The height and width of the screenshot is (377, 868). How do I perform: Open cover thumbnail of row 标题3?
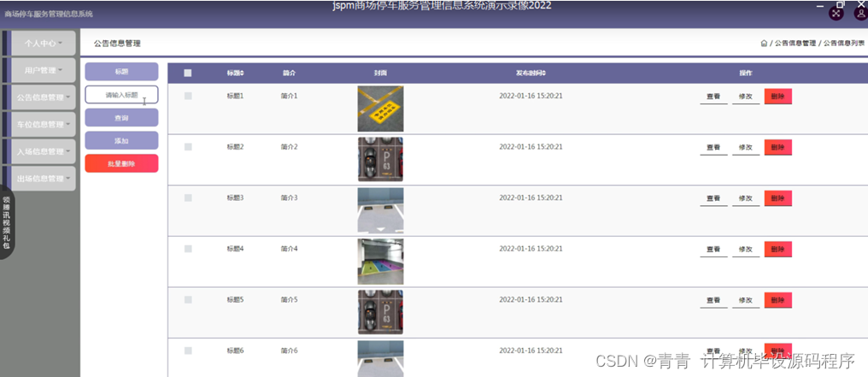click(380, 210)
